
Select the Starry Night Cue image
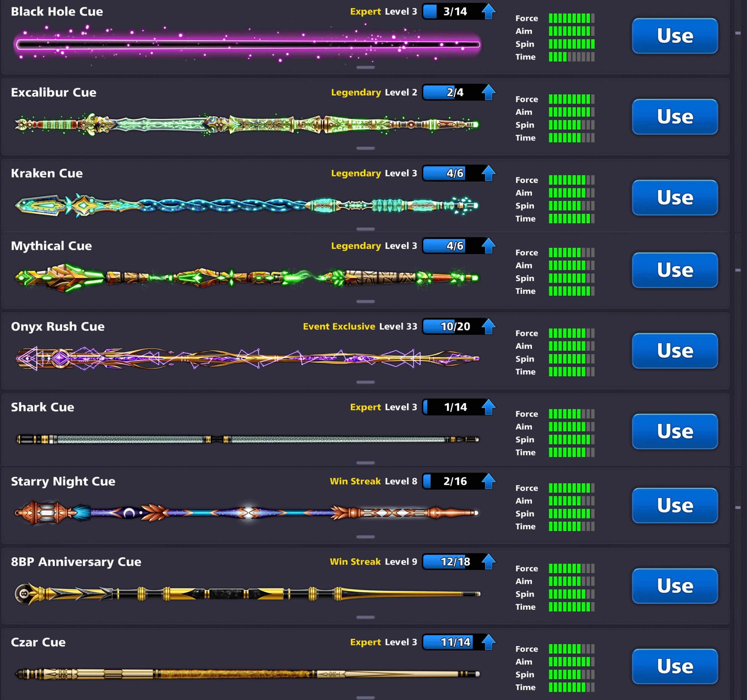point(246,513)
